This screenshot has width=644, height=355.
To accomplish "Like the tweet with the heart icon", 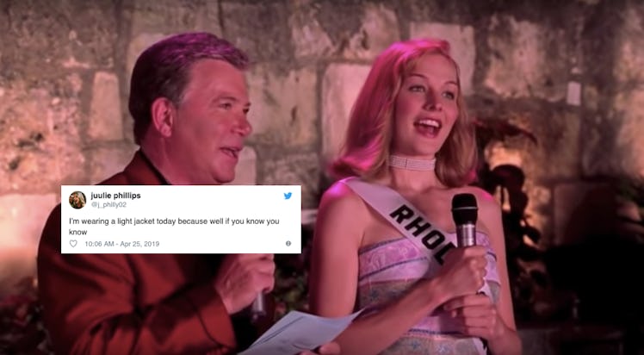I will pos(73,244).
